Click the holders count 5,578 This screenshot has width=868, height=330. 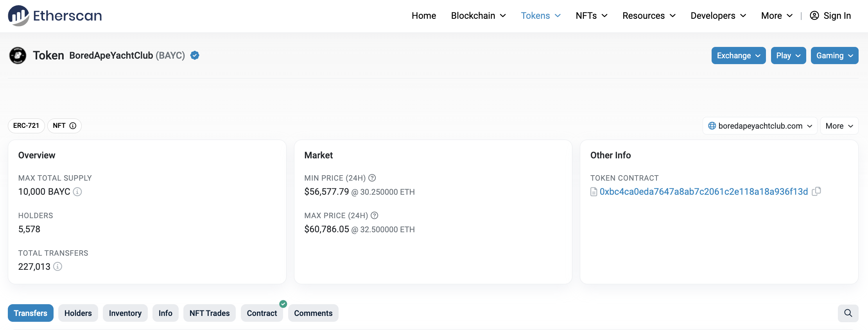click(x=29, y=229)
